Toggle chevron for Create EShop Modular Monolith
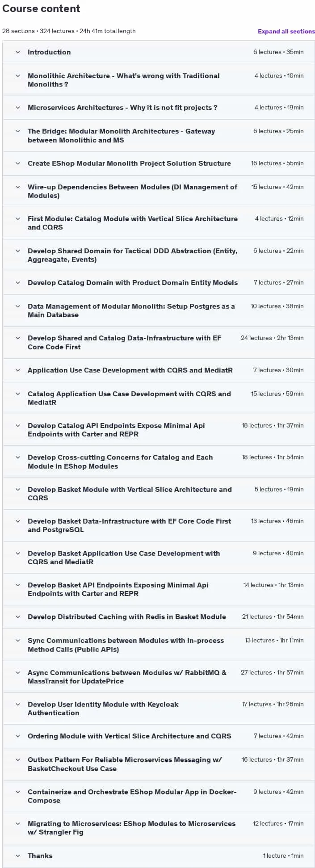Screen dimensions: 315x868 click(18, 164)
